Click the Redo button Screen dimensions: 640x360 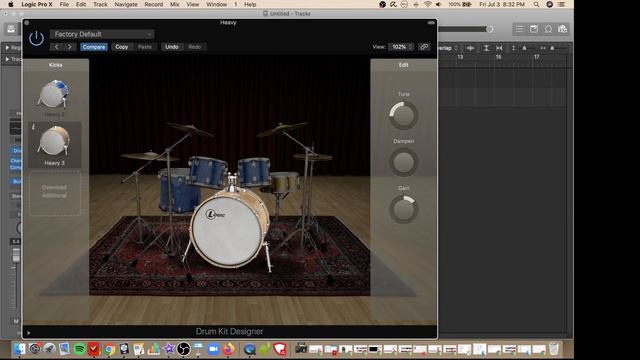(195, 47)
